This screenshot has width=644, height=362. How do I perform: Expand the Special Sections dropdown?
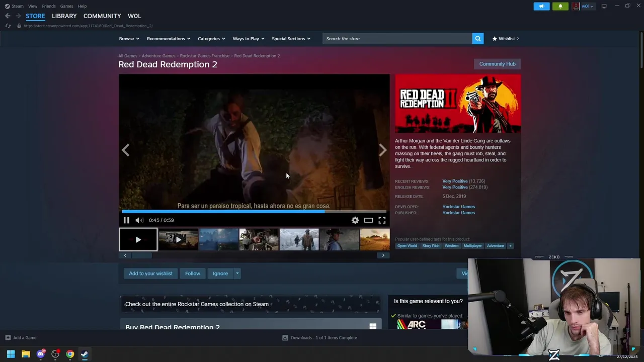291,39
